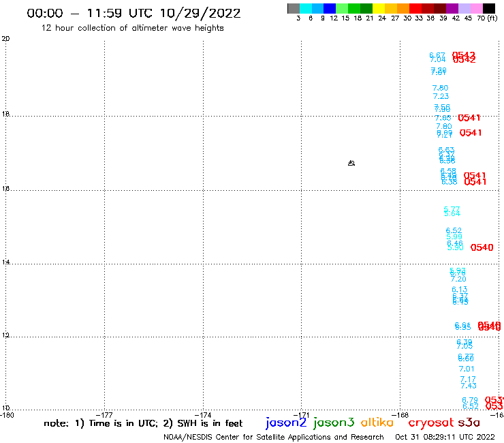Image resolution: width=504 pixels, height=443 pixels.
Task: Click latitude axis label 20
Action: tap(5, 39)
